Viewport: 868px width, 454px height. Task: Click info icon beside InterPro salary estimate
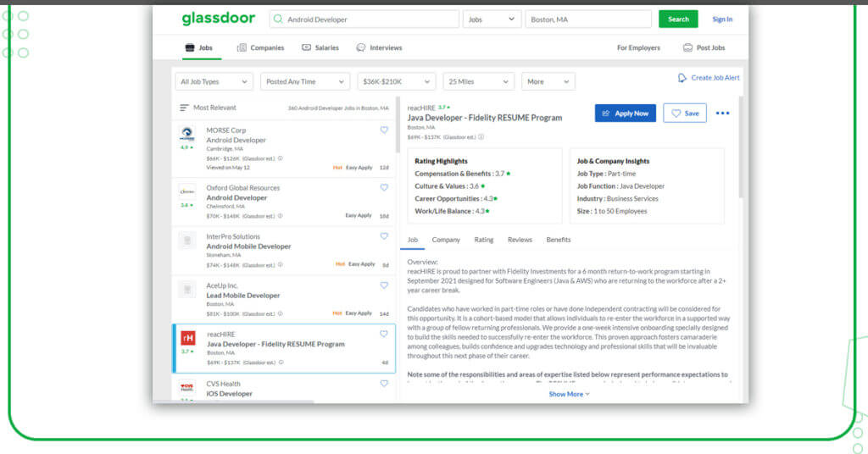(x=280, y=265)
